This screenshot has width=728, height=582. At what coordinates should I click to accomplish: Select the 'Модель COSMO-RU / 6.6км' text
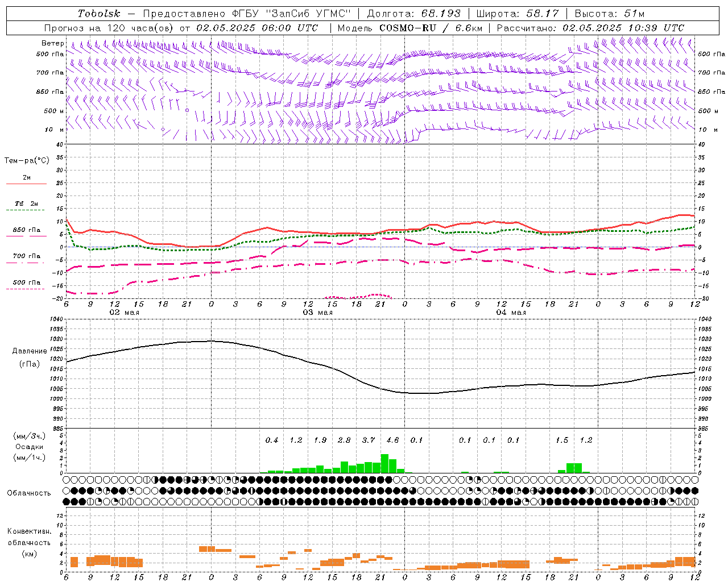(x=409, y=28)
